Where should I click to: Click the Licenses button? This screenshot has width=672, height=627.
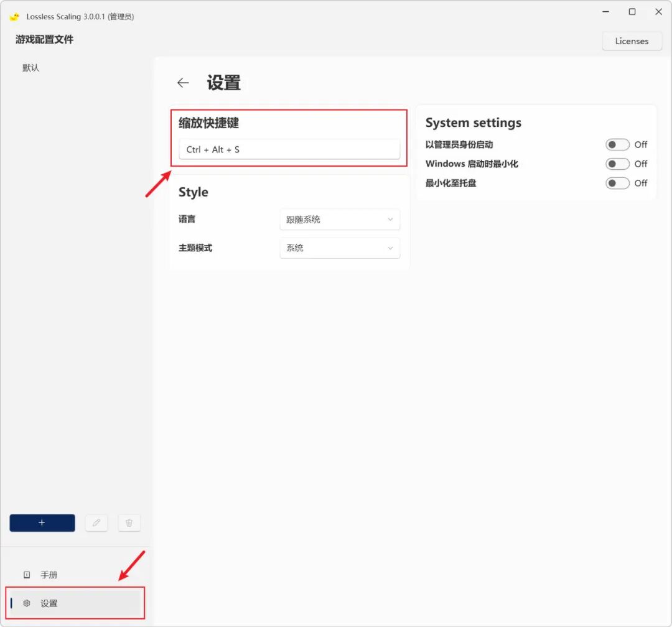tap(632, 40)
